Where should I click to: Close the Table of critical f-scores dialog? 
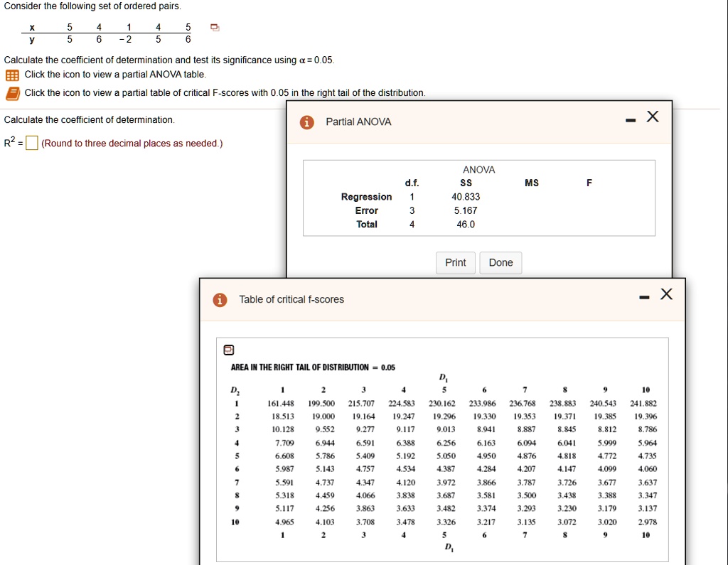(665, 294)
